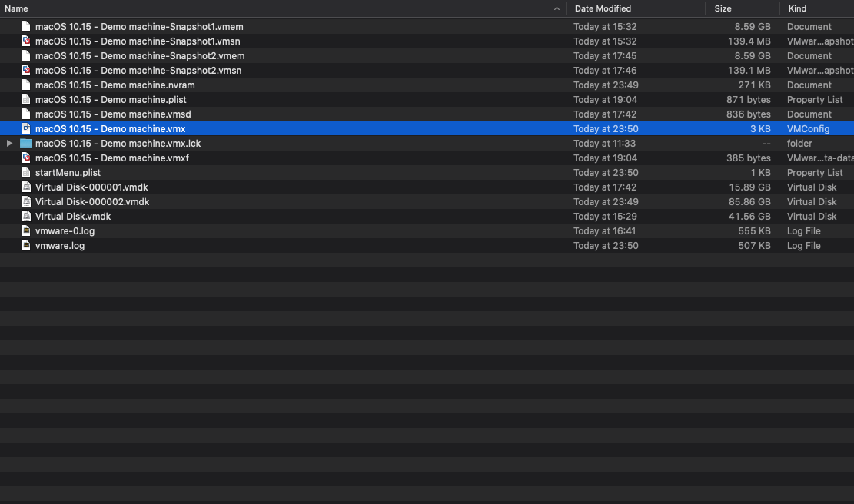Select the Virtual Disk-000002.vmdk file name
Viewport: 854px width, 504px height.
(x=92, y=202)
